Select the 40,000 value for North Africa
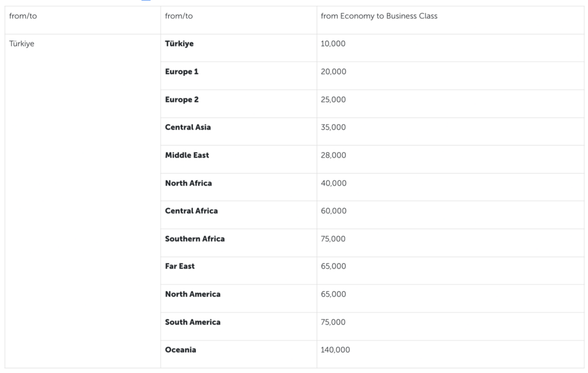The height and width of the screenshot is (373, 588). (333, 184)
